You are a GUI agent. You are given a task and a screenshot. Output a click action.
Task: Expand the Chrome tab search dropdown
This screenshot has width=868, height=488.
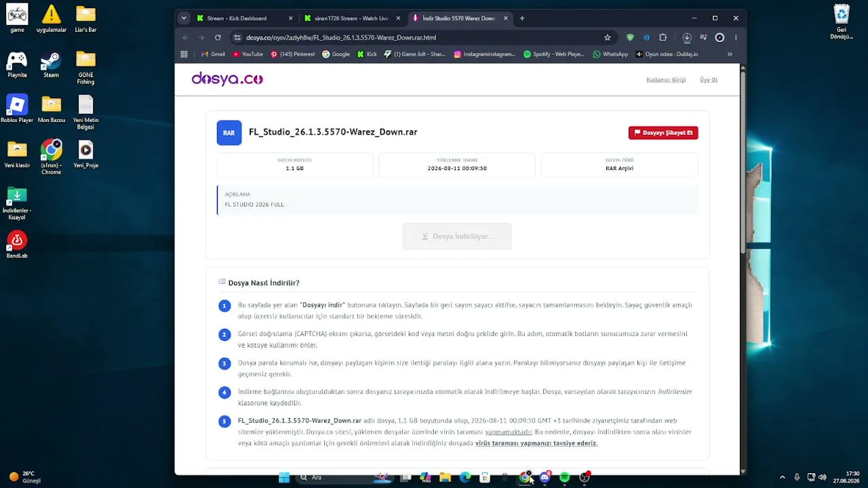[x=184, y=18]
